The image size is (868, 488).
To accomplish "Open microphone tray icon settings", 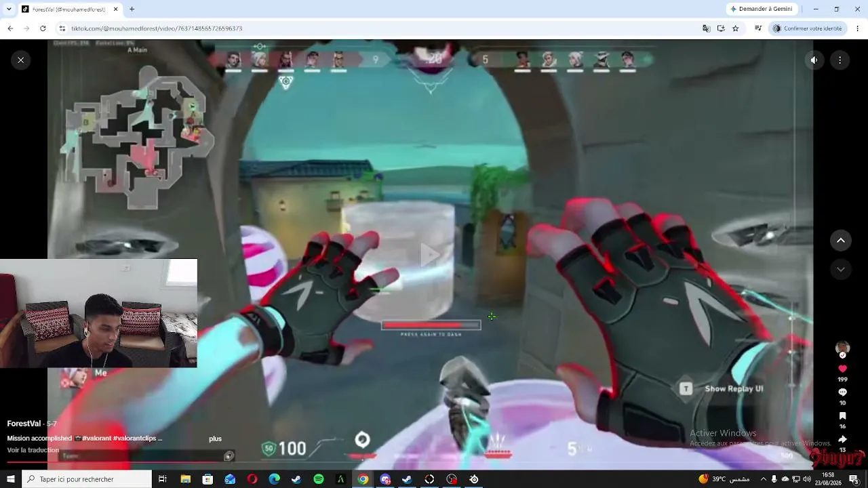I will coord(774,479).
